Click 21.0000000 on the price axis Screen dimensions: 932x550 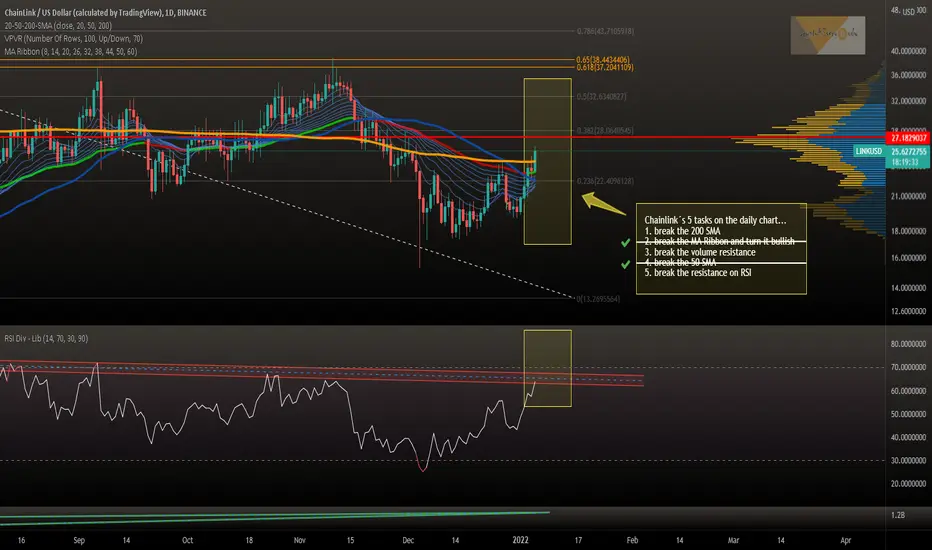(x=908, y=196)
